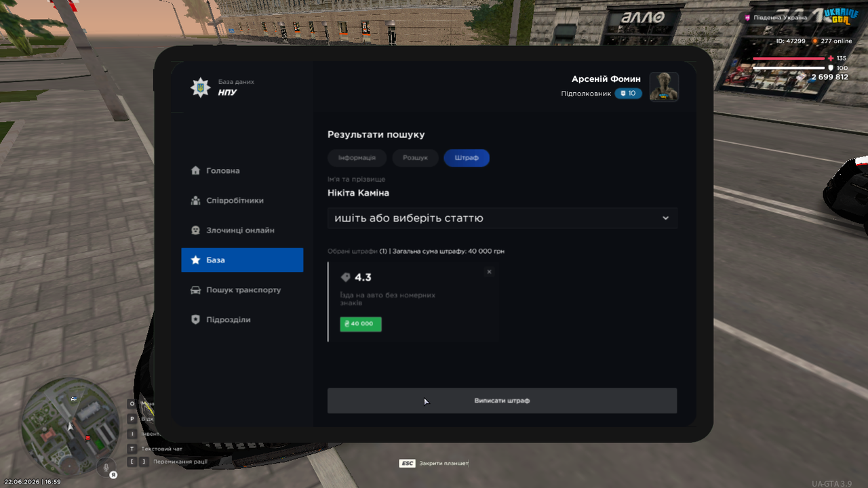Select the Штраф tab
This screenshot has width=868, height=488.
click(x=467, y=158)
